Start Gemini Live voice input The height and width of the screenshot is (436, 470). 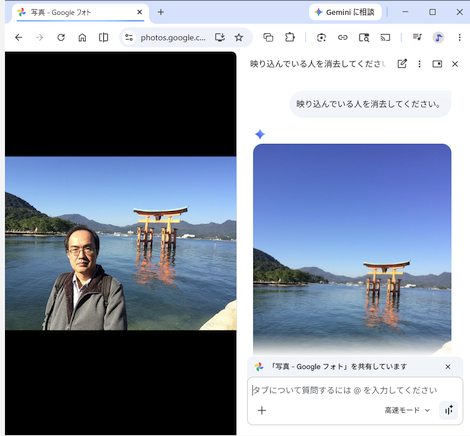(449, 410)
